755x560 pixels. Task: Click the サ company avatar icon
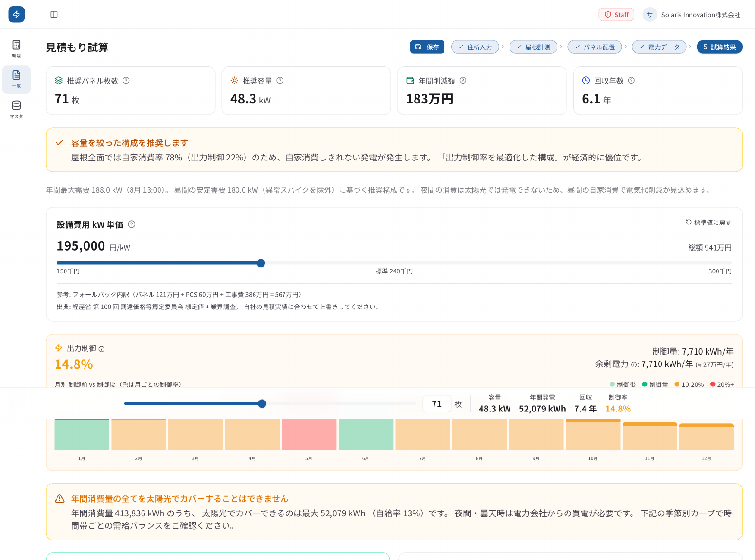pyautogui.click(x=650, y=15)
